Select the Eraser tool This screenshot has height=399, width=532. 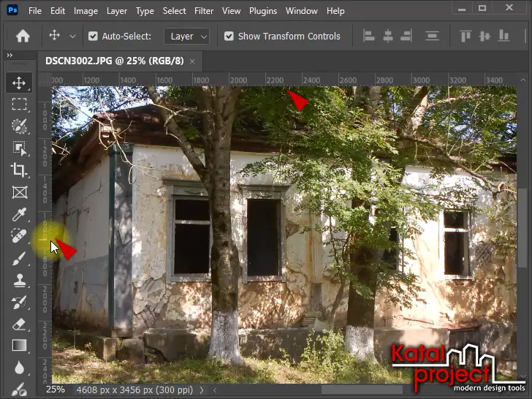click(19, 324)
